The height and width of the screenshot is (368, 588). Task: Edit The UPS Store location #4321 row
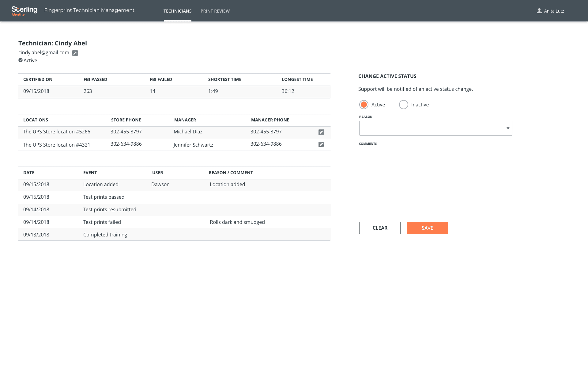(321, 144)
